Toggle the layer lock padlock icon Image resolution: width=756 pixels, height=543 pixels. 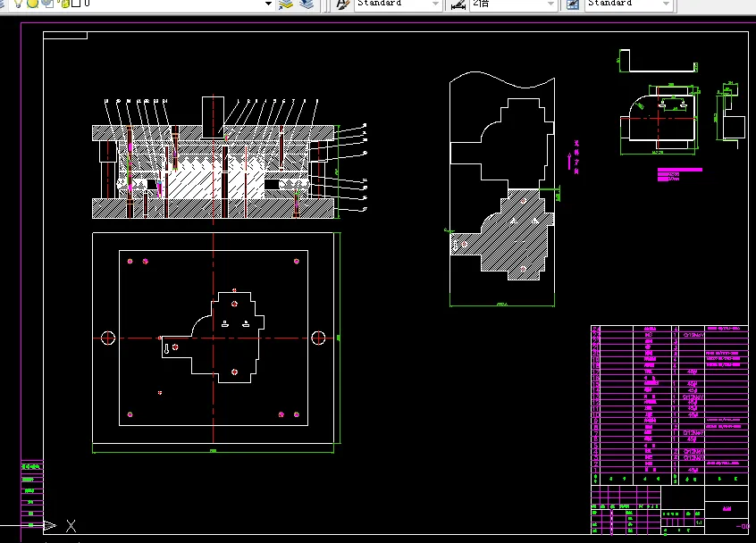pos(64,4)
